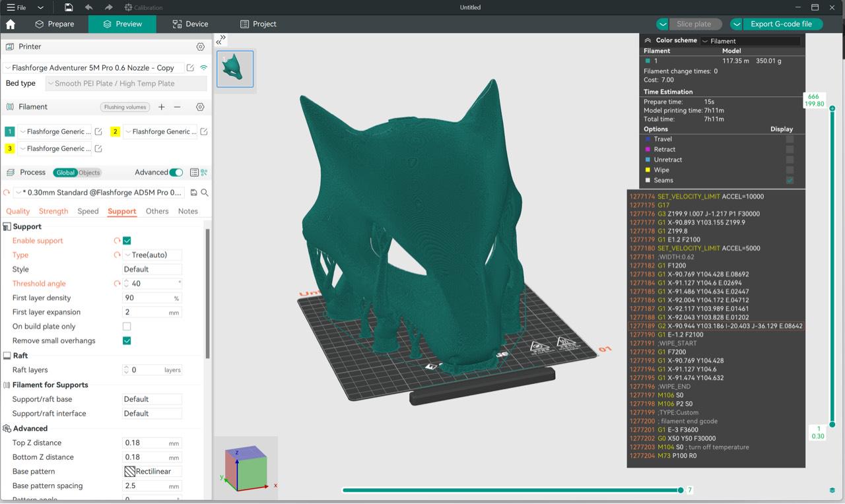Open the File menu
Screen dimensions: 845x504
[x=17, y=7]
